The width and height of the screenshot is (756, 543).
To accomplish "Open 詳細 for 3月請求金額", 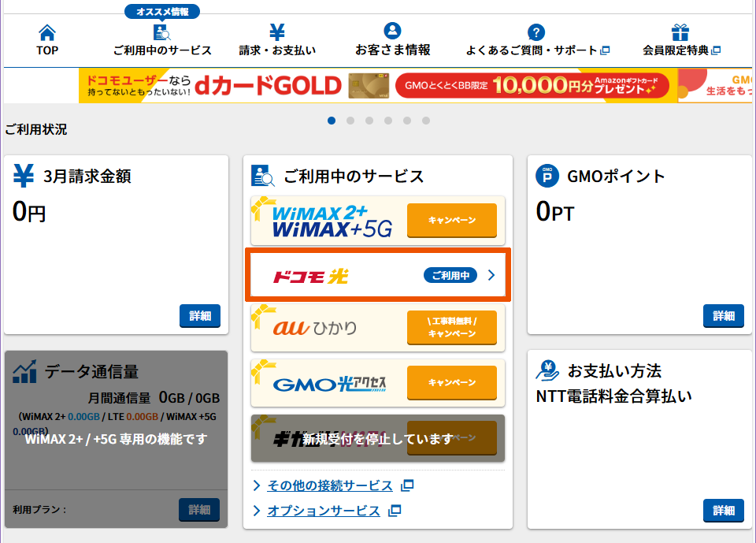I will (x=200, y=316).
